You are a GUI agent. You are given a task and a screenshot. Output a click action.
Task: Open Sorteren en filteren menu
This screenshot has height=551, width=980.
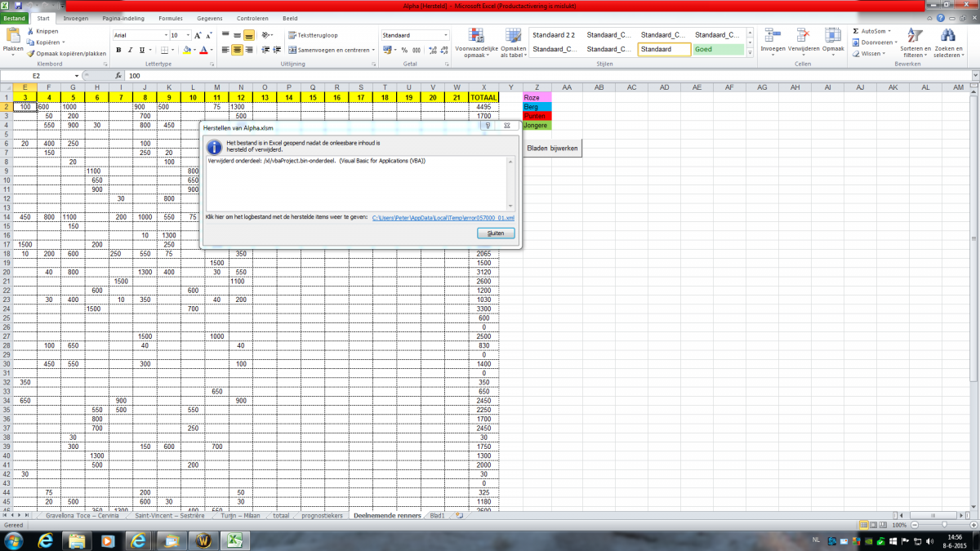915,43
